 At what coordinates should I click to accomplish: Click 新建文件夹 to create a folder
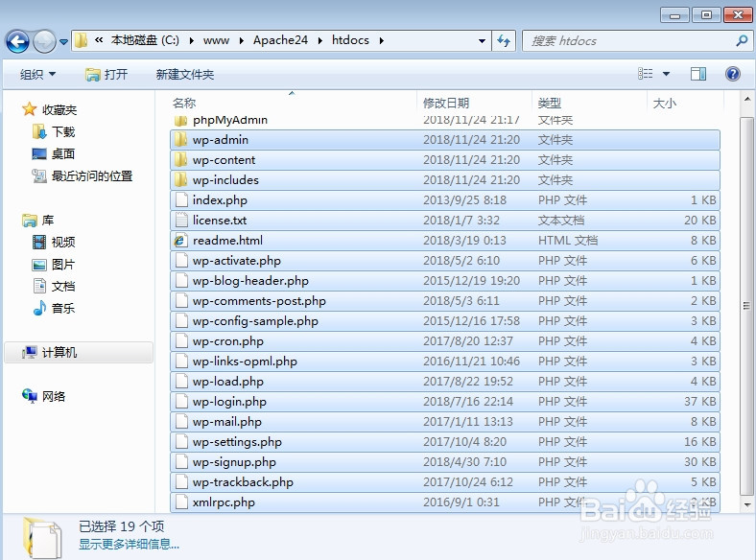(184, 74)
